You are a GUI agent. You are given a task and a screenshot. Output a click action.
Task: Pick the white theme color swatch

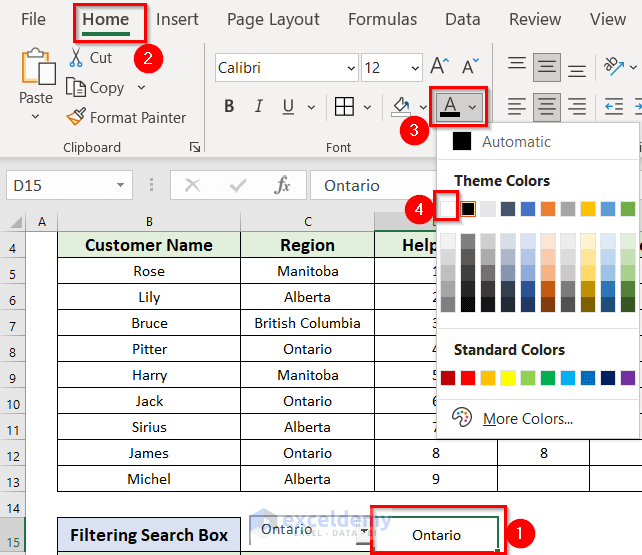pyautogui.click(x=448, y=208)
